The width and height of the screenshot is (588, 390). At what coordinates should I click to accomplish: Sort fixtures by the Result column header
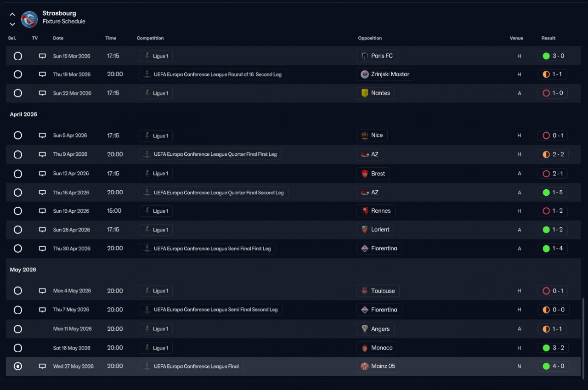[548, 38]
